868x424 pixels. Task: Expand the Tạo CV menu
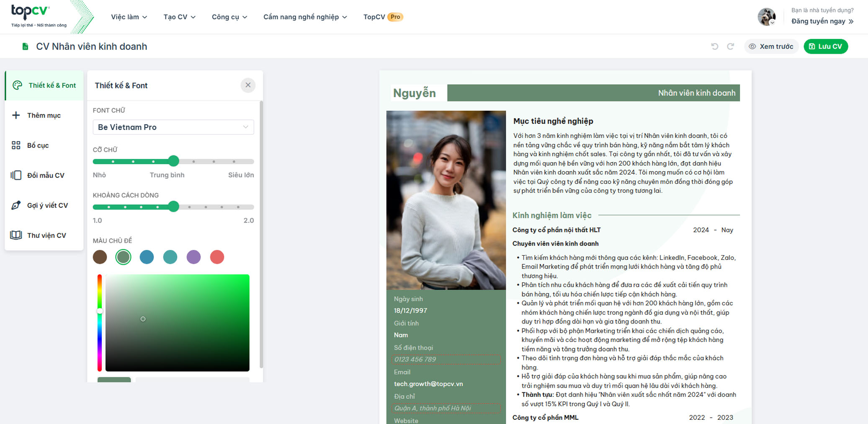(179, 17)
